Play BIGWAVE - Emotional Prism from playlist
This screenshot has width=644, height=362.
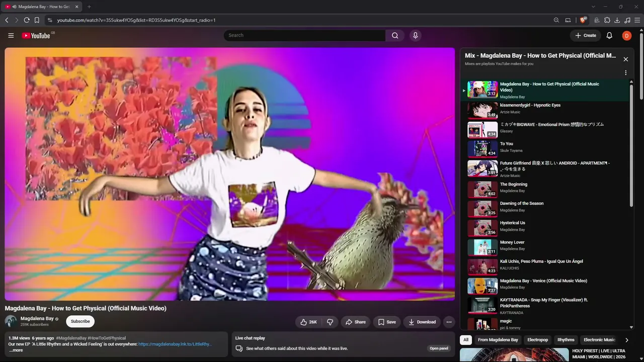pos(545,130)
